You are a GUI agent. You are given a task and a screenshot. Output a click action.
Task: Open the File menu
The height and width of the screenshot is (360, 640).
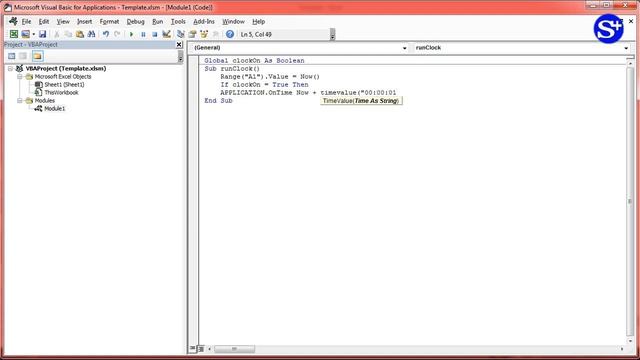[x=26, y=21]
